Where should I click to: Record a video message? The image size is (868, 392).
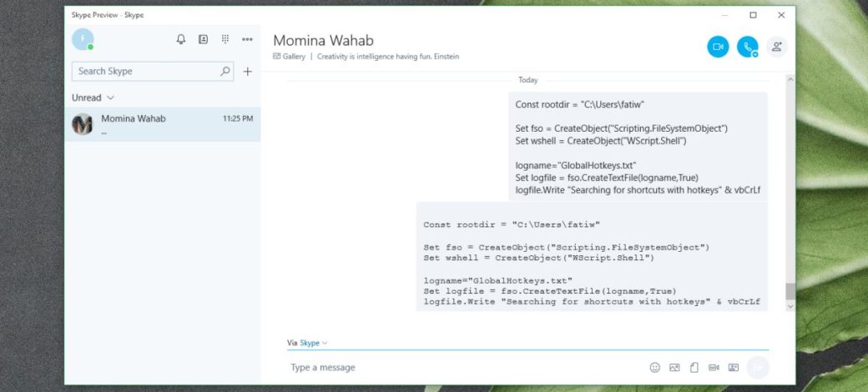coord(714,367)
